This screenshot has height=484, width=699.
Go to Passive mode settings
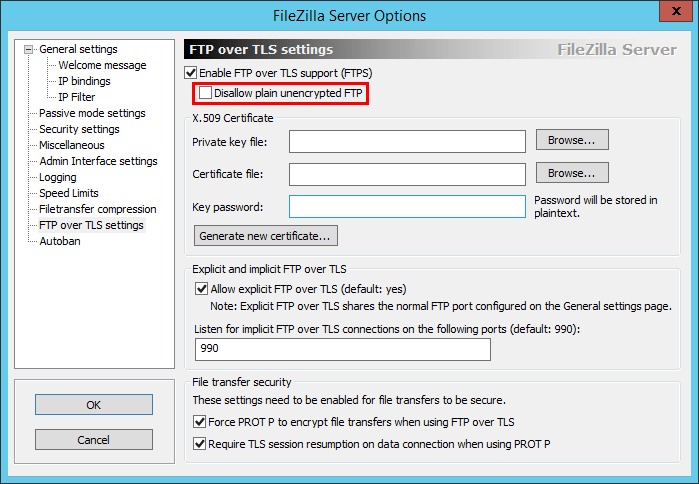pos(92,113)
